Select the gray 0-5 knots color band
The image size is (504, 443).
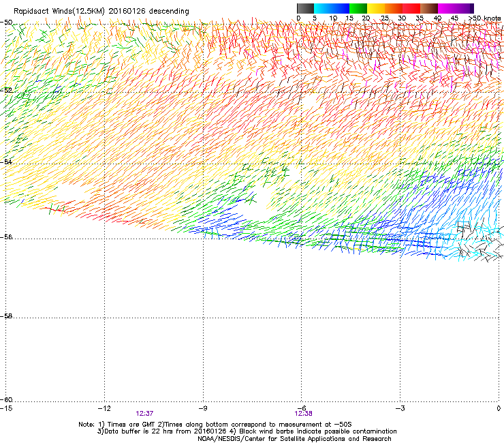tap(305, 8)
